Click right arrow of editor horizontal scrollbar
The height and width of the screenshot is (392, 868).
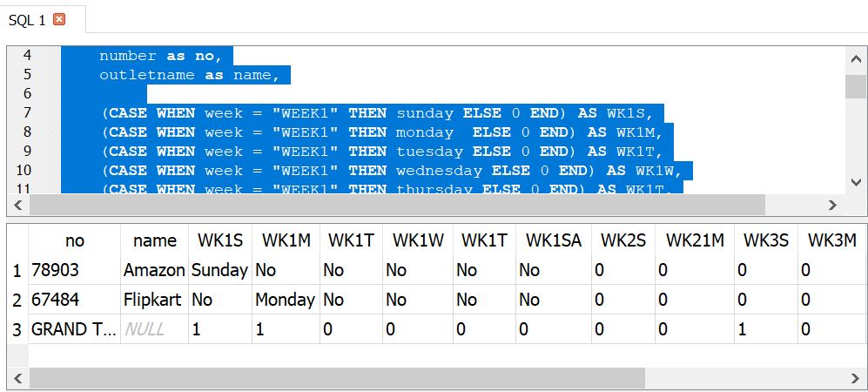click(832, 205)
